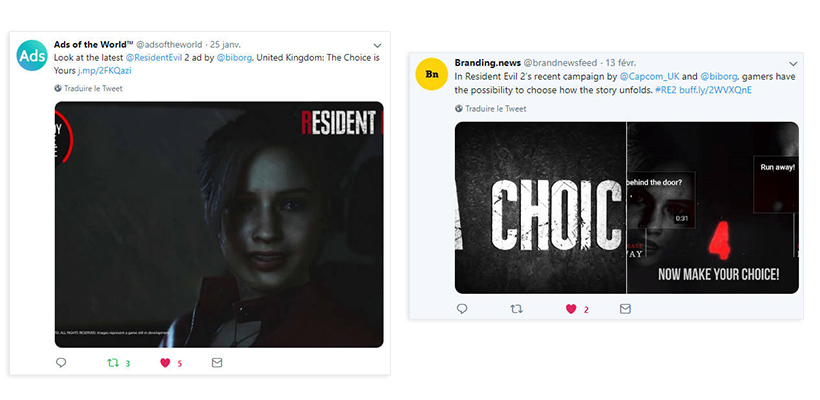Open the @Capcom_UK mention

click(x=650, y=76)
